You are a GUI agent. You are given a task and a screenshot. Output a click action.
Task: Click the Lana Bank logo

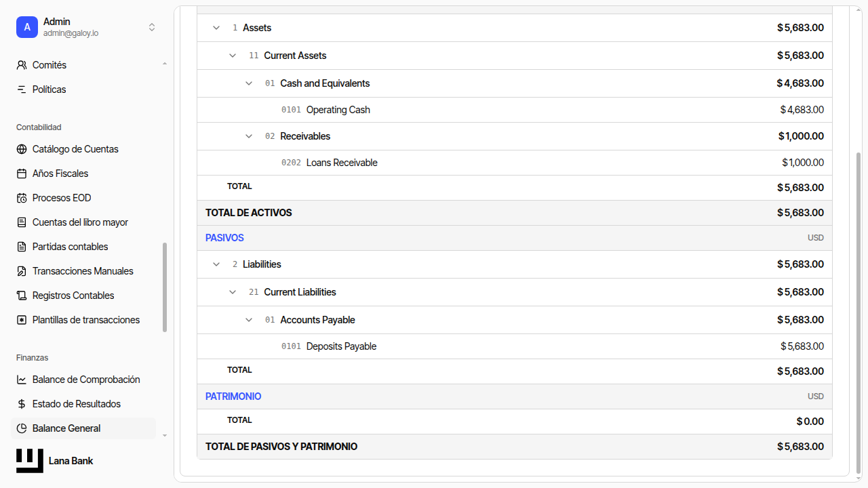(30, 461)
